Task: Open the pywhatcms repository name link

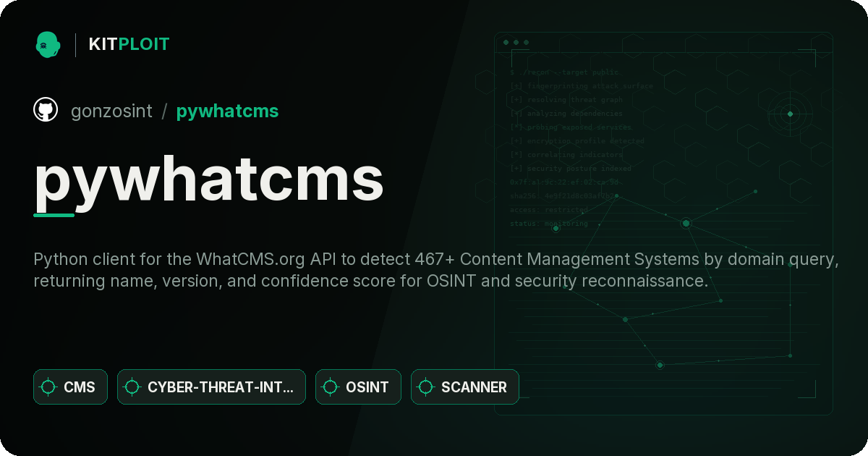Action: click(x=227, y=111)
